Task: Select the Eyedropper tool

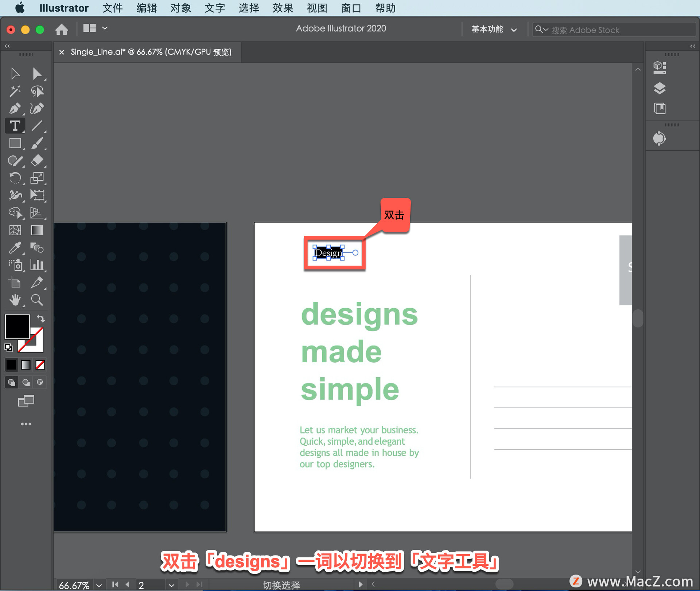Action: coord(15,248)
